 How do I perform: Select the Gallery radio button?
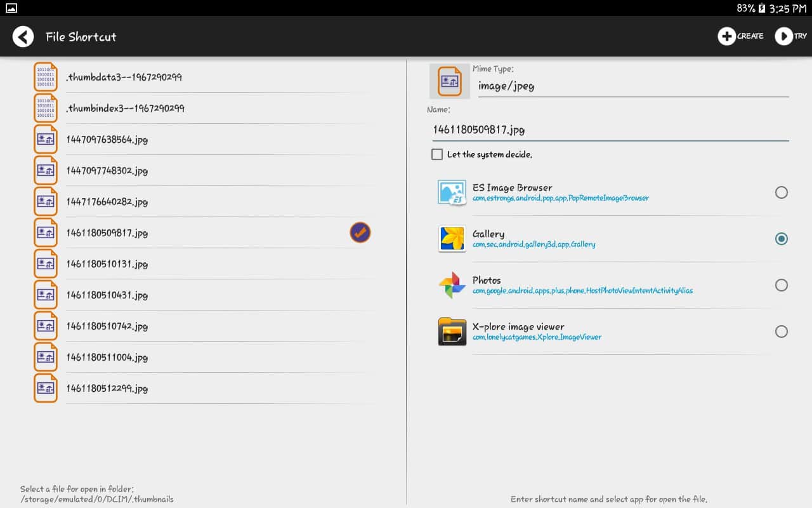pyautogui.click(x=782, y=239)
